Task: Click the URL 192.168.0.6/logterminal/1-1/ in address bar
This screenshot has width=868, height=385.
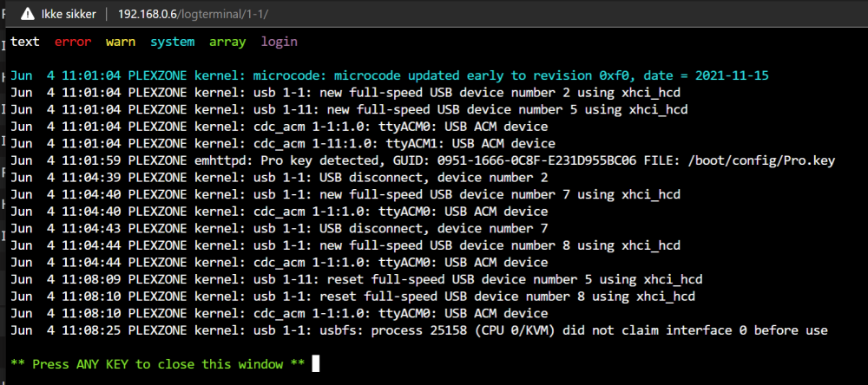Action: tap(194, 15)
